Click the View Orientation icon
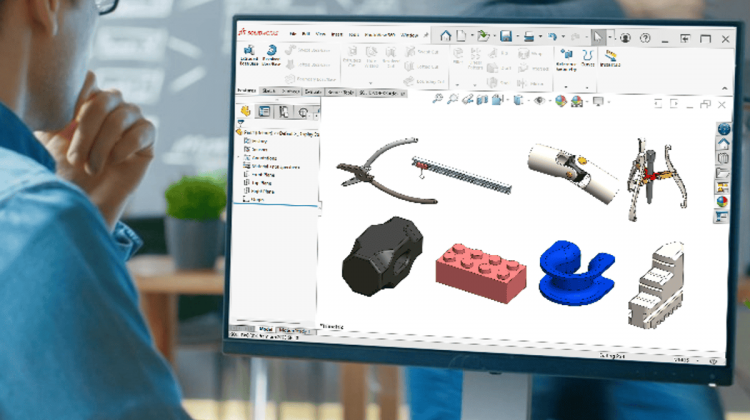 [497, 100]
